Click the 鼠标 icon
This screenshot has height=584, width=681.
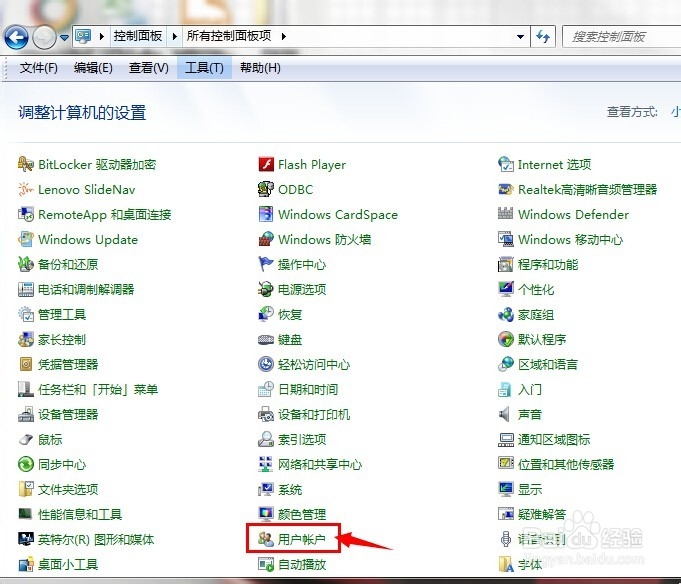coord(26,439)
